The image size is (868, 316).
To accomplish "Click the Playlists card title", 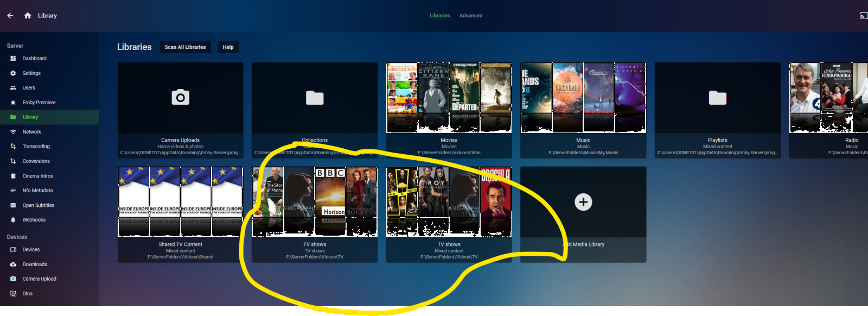I will click(718, 140).
